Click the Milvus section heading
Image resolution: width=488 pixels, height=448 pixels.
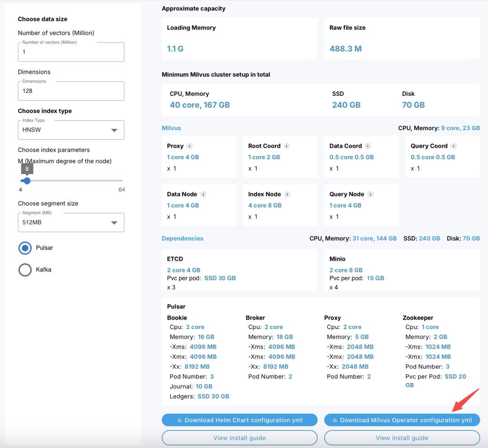pos(171,128)
